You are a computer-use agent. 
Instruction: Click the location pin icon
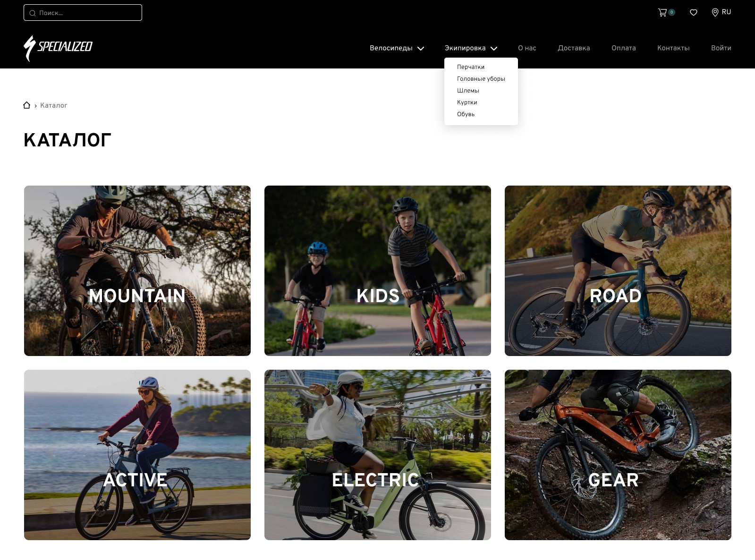click(715, 12)
